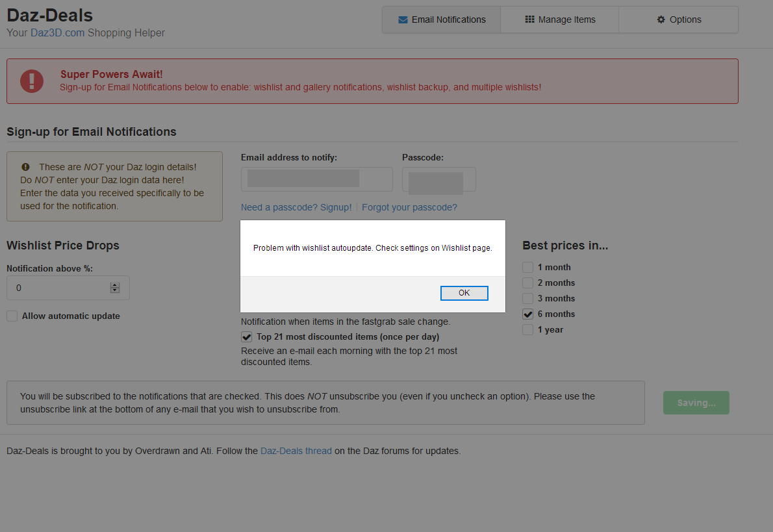773x532 pixels.
Task: Click the Daz-Deals title heading
Action: (x=50, y=16)
